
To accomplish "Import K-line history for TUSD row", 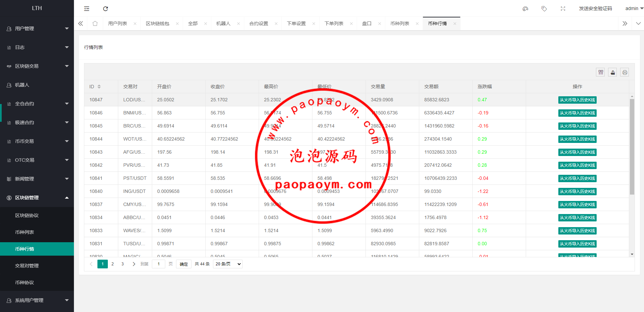I will pos(577,244).
